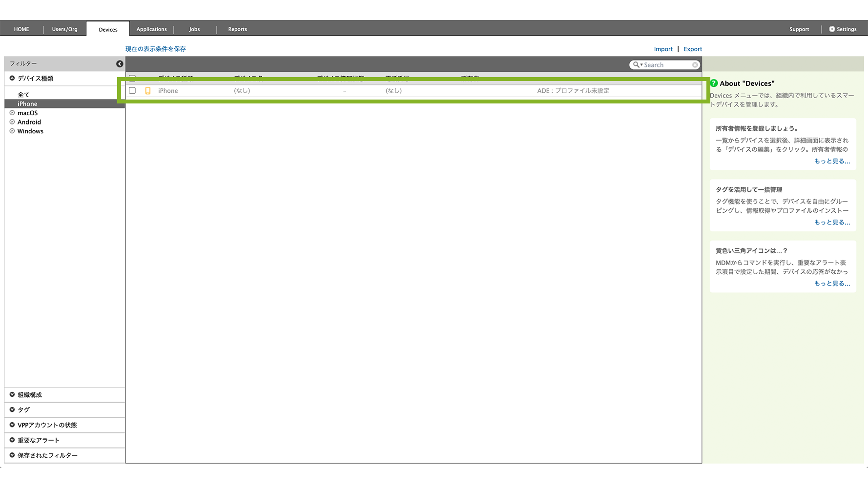Open the Applications tab

(151, 29)
